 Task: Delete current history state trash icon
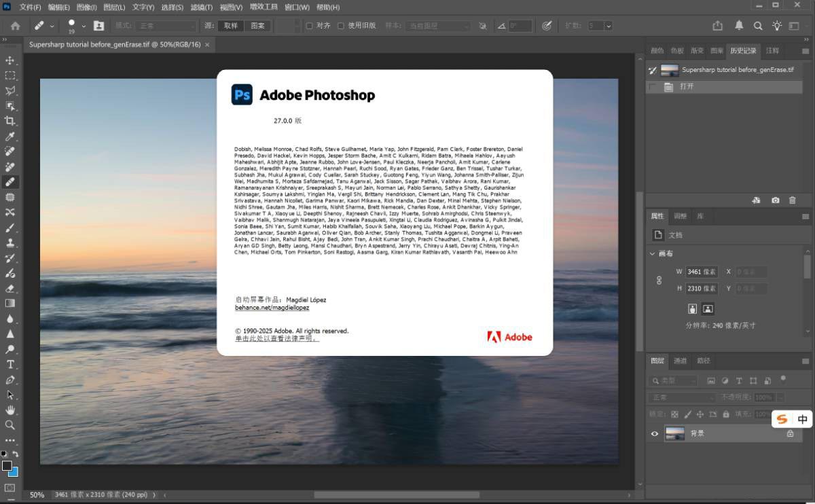(x=792, y=200)
